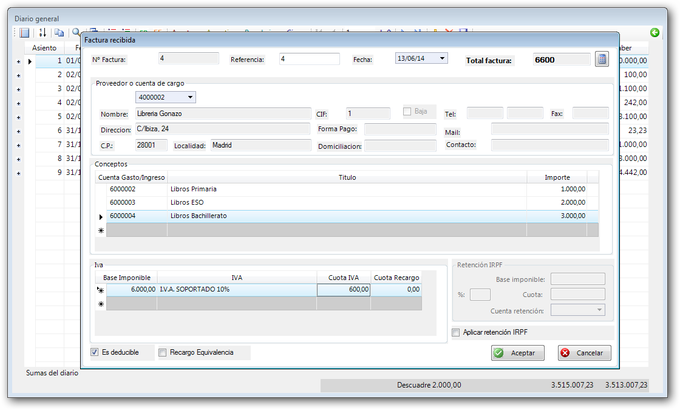The width and height of the screenshot is (680, 410).
Task: Click the Retención IRPF Base imponible field
Action: tap(578, 279)
